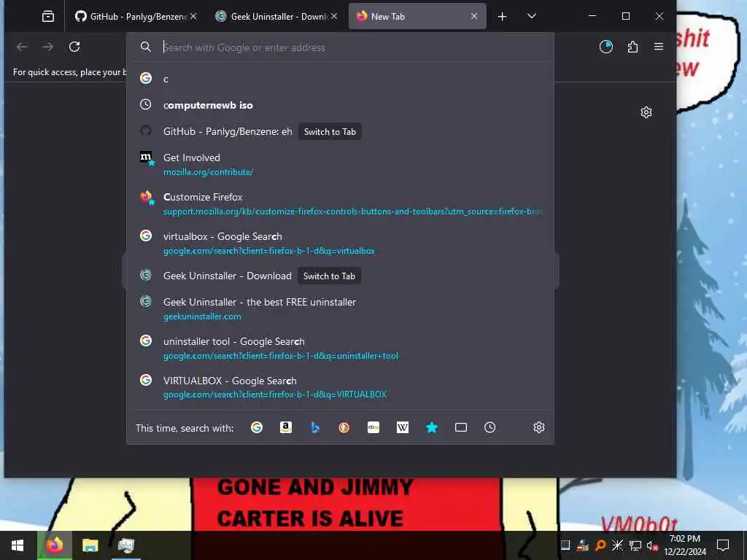
Task: Open the geekuninstaller.com link
Action: coord(202,316)
